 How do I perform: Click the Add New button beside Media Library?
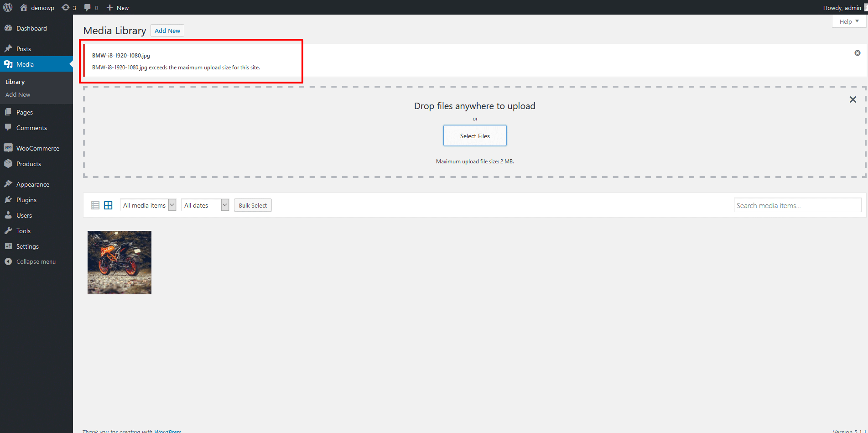pyautogui.click(x=167, y=31)
